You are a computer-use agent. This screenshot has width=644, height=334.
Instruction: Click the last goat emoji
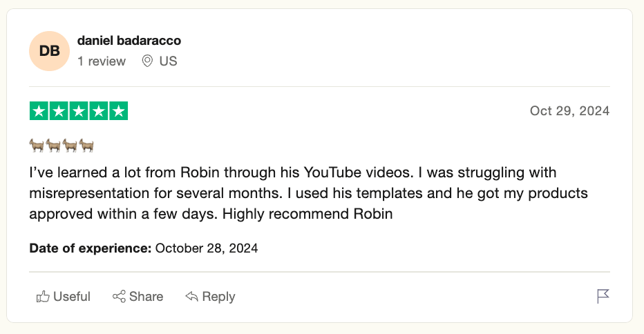(x=86, y=145)
